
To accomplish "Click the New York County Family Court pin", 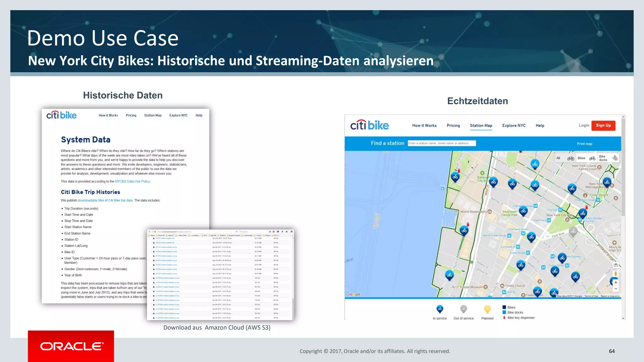I will [x=599, y=167].
